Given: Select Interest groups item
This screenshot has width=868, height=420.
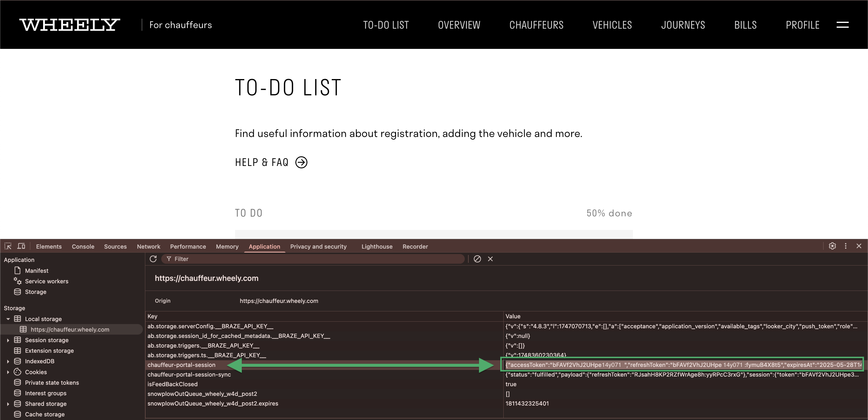Looking at the screenshot, I should pyautogui.click(x=46, y=393).
